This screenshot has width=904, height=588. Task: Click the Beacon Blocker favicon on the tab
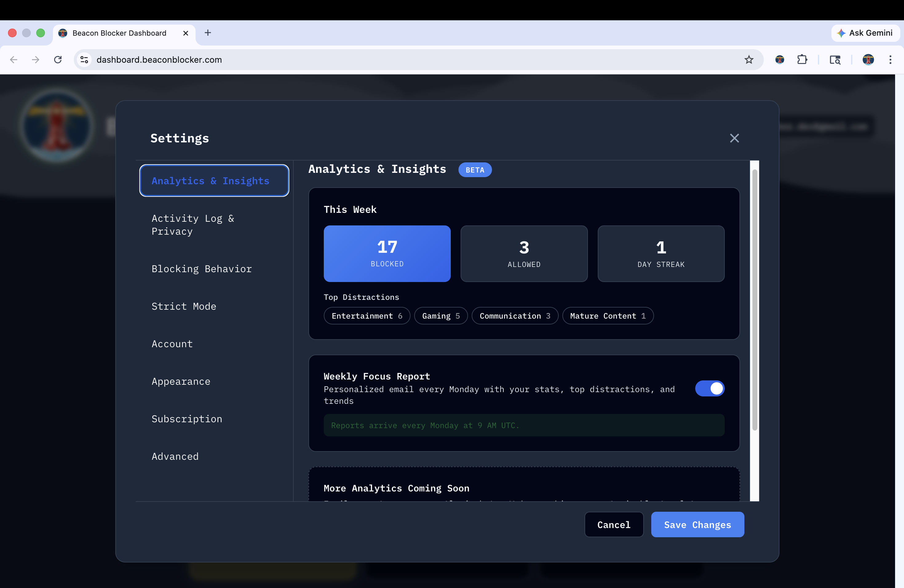63,33
